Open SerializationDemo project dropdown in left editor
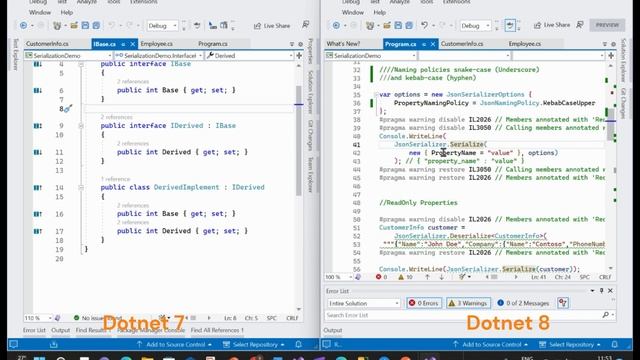Viewport: 640px width, 360px height. tap(68, 56)
